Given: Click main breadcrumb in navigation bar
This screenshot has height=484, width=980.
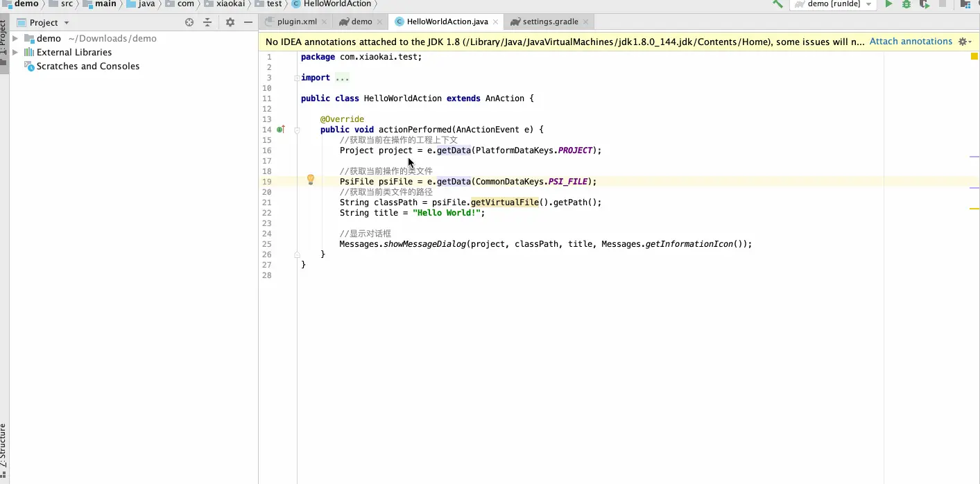Looking at the screenshot, I should [x=99, y=3].
